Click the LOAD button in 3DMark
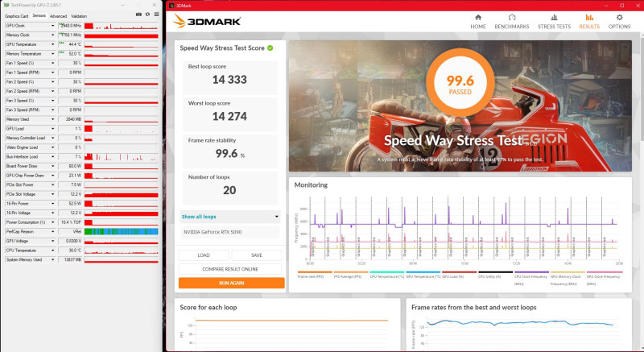The height and width of the screenshot is (352, 644). (204, 255)
